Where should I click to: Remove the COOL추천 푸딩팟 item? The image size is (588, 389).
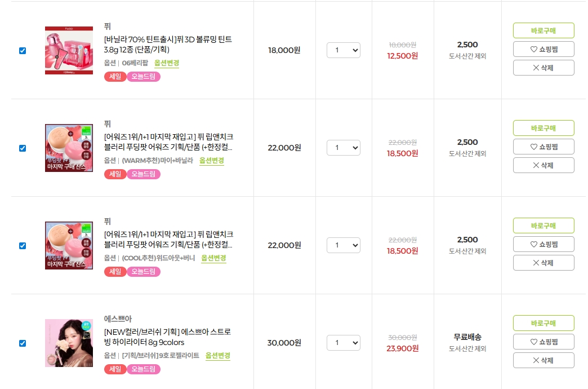544,263
